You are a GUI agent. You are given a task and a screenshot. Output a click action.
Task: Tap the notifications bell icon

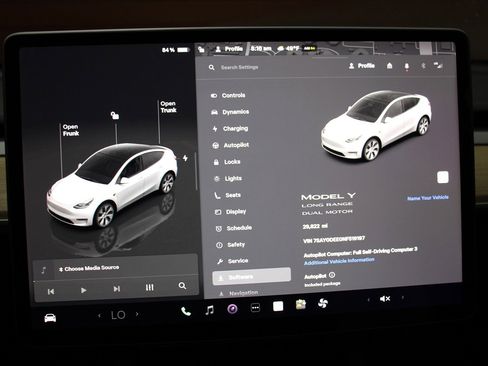click(407, 66)
